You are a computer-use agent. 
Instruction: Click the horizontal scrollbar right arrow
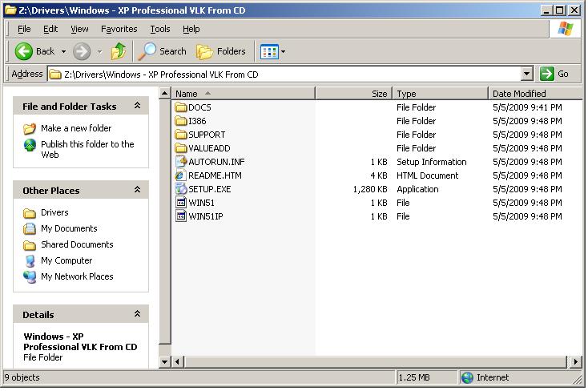[x=576, y=361]
